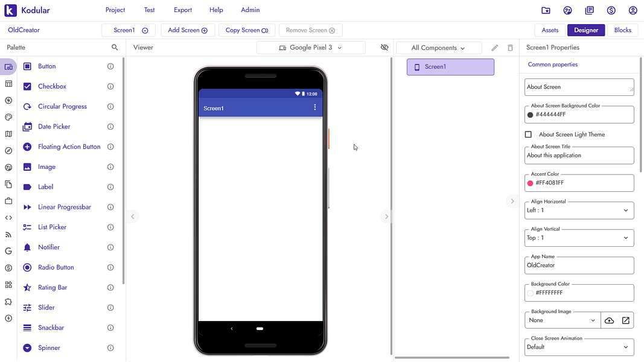Viewport: 644px width, 362px height.
Task: Select Screen1 in the components tree
Action: pyautogui.click(x=450, y=67)
